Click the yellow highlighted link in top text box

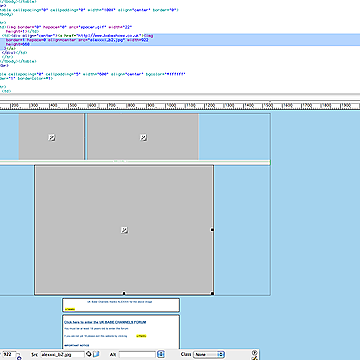pos(70,309)
